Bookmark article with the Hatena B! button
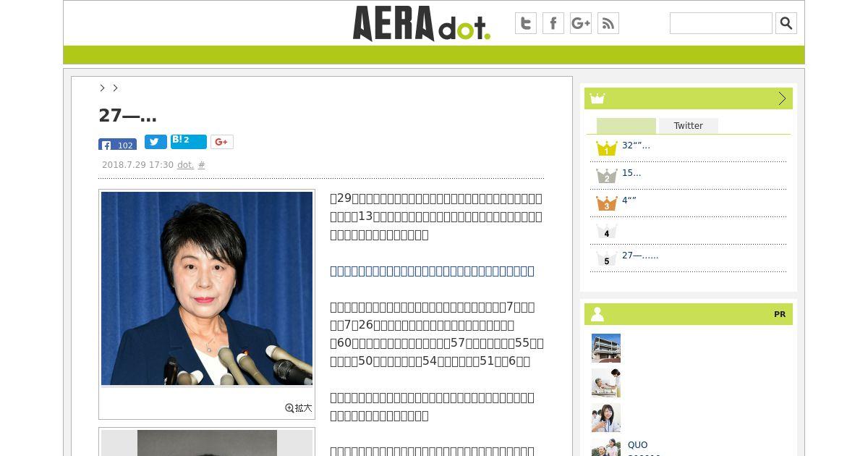868x456 pixels. (x=189, y=142)
